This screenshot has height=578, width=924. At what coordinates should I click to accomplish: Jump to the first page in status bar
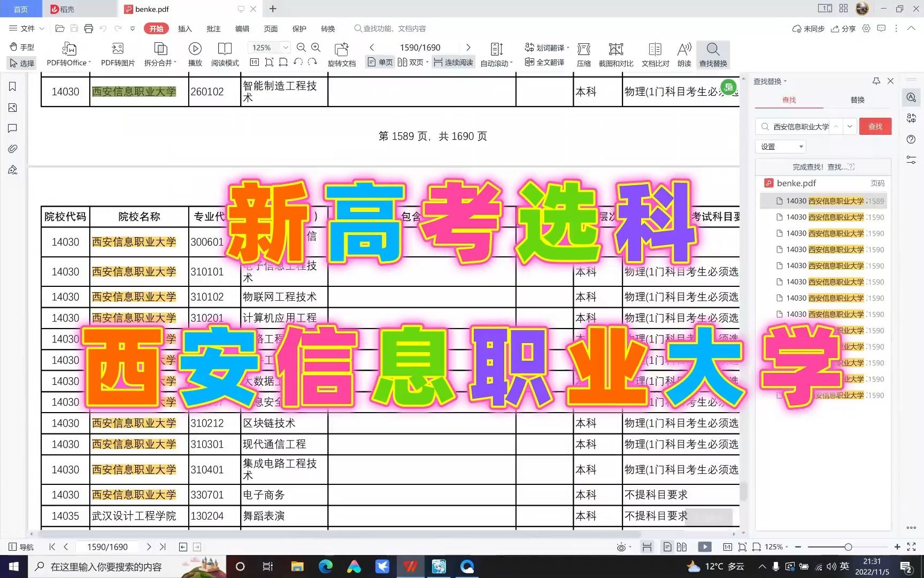(52, 547)
